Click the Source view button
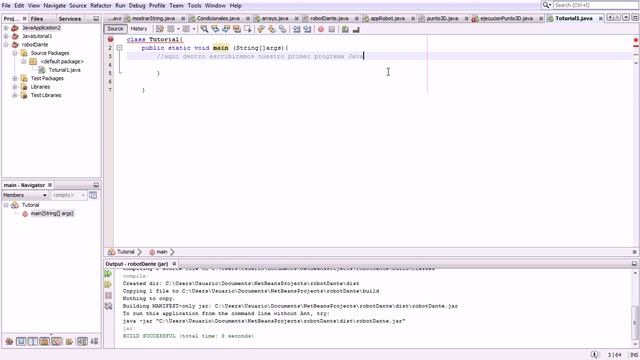 pyautogui.click(x=115, y=29)
